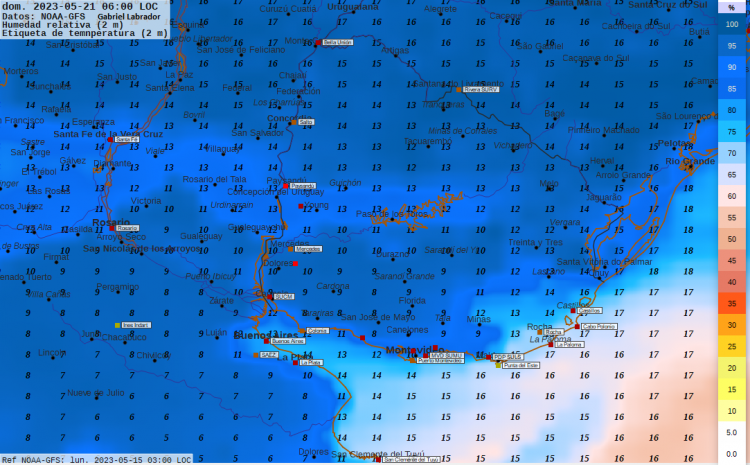Select the orange 35% legend swatch
This screenshot has height=465, width=750.
point(733,303)
